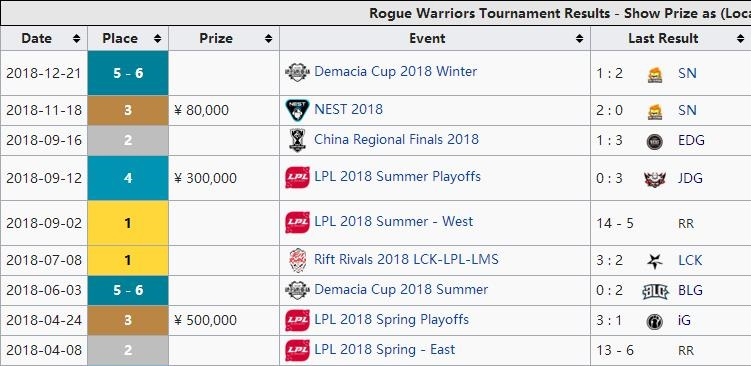Sort table by Date column arrows
The height and width of the screenshot is (366, 752).
coord(76,39)
